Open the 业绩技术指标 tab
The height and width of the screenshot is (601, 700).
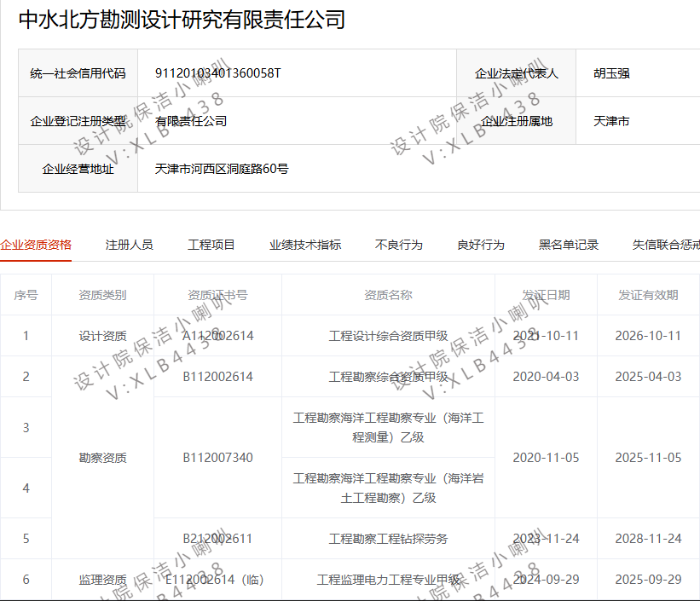click(x=305, y=245)
